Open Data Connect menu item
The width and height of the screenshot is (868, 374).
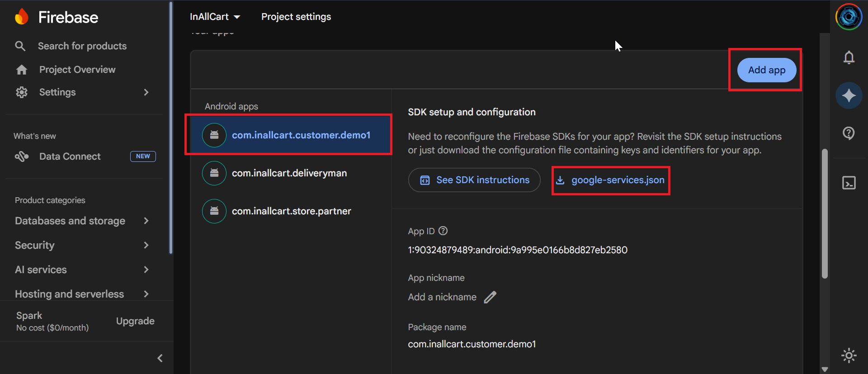(x=70, y=156)
